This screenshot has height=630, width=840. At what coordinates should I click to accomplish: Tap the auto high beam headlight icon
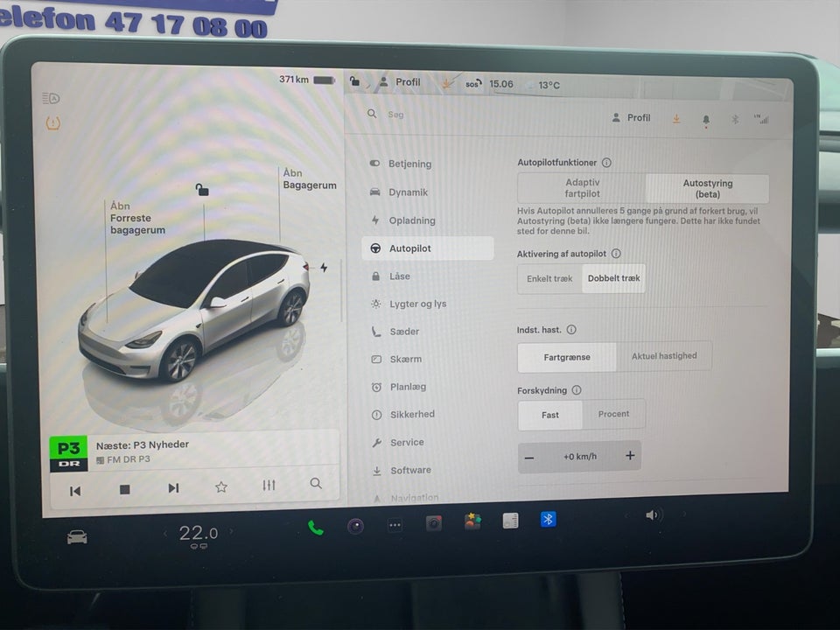point(51,98)
